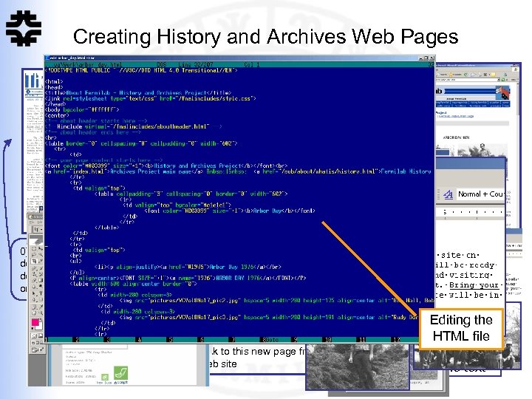Select the Crop tool in Photoshop toolbox
This screenshot has height=399, width=532.
pos(33,261)
